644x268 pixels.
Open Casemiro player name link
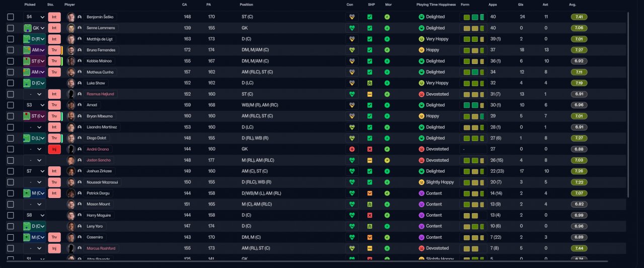[95, 237]
